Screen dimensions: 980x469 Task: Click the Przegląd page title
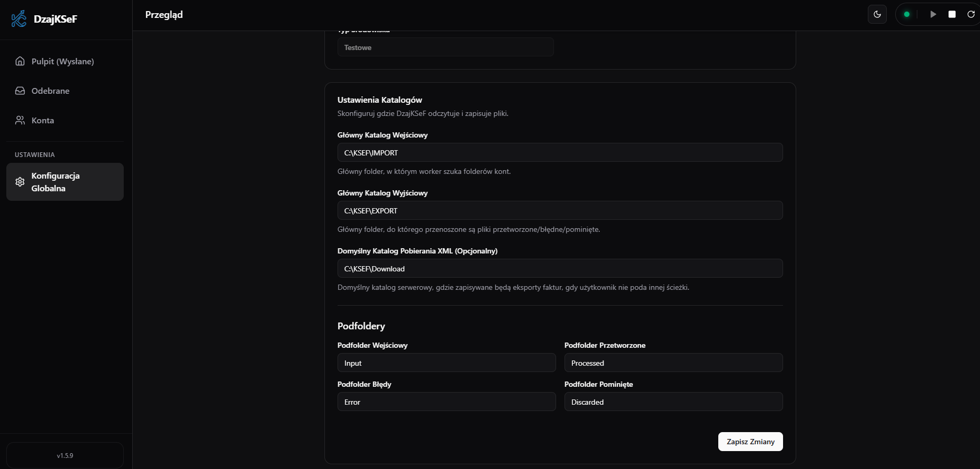pos(164,15)
